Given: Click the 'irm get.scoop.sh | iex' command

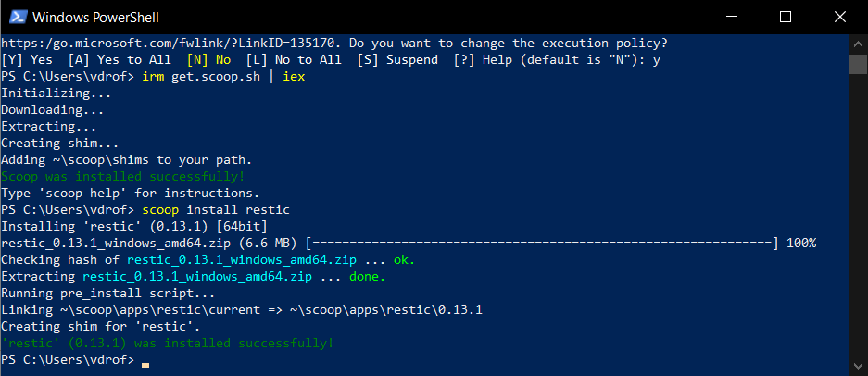Looking at the screenshot, I should (x=223, y=77).
